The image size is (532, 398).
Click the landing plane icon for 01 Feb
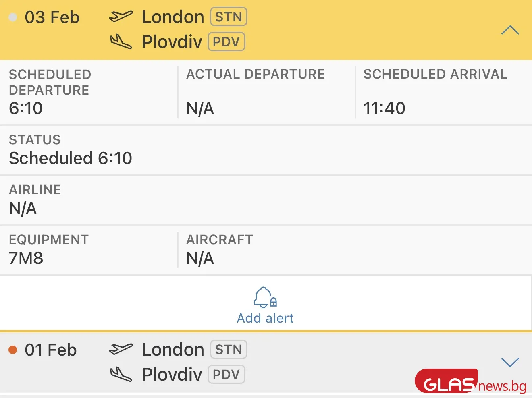[x=121, y=374]
